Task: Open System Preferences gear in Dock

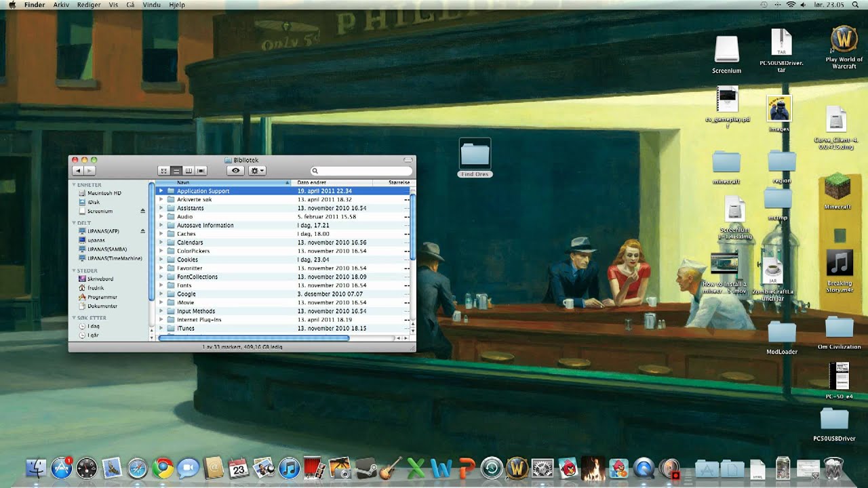Action: tap(542, 468)
